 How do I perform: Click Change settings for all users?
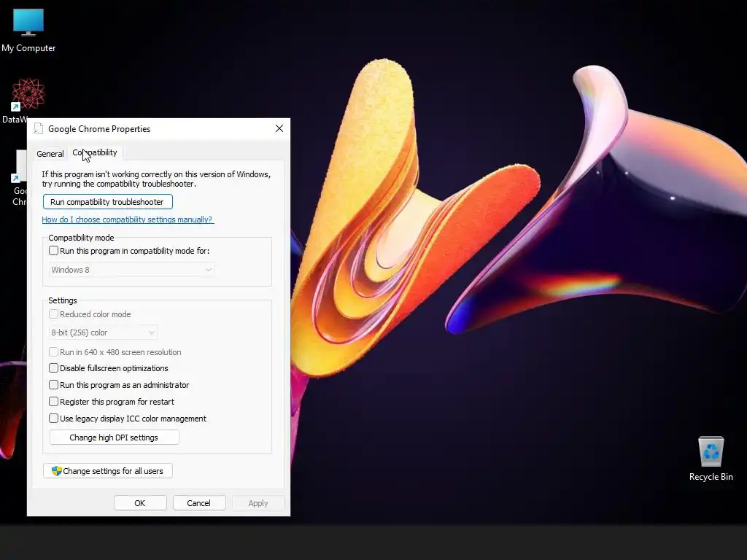[x=108, y=471]
